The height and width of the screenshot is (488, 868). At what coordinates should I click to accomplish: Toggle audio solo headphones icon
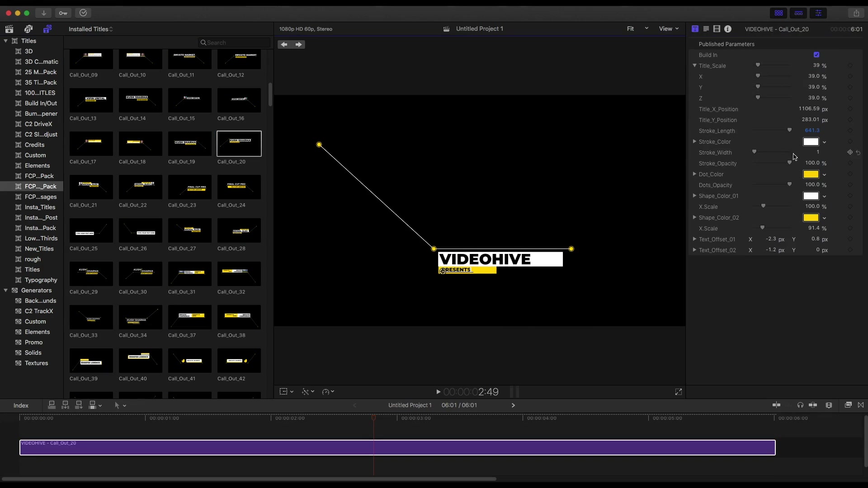point(800,405)
